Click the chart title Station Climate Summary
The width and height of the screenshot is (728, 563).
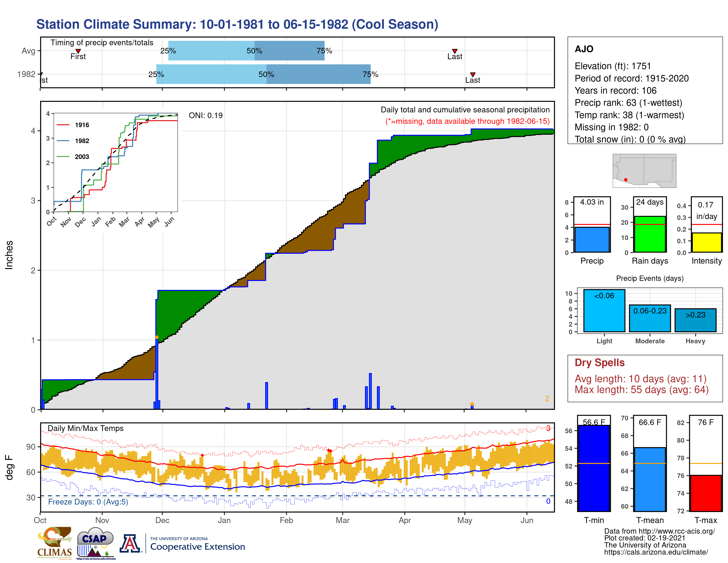click(x=237, y=24)
